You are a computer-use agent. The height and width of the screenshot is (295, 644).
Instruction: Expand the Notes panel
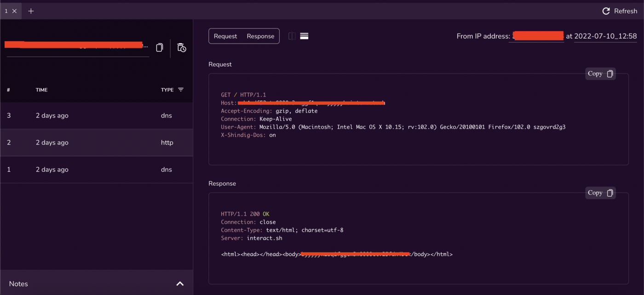point(180,284)
